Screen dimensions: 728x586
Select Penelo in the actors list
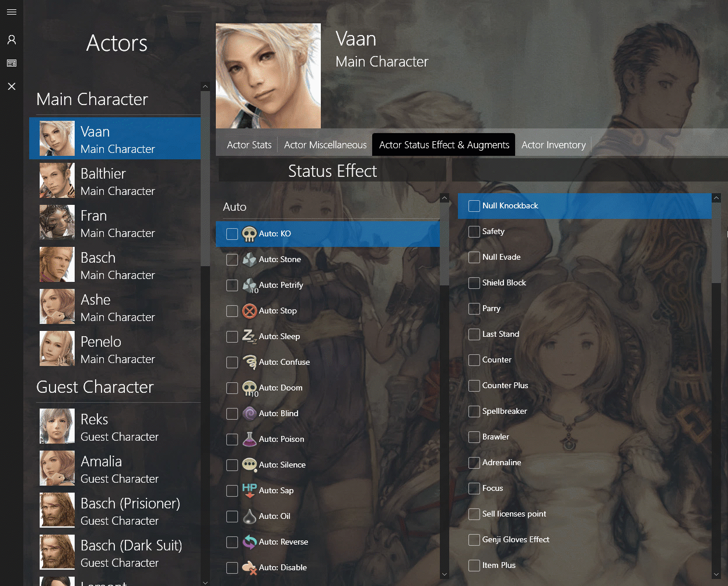pyautogui.click(x=115, y=349)
